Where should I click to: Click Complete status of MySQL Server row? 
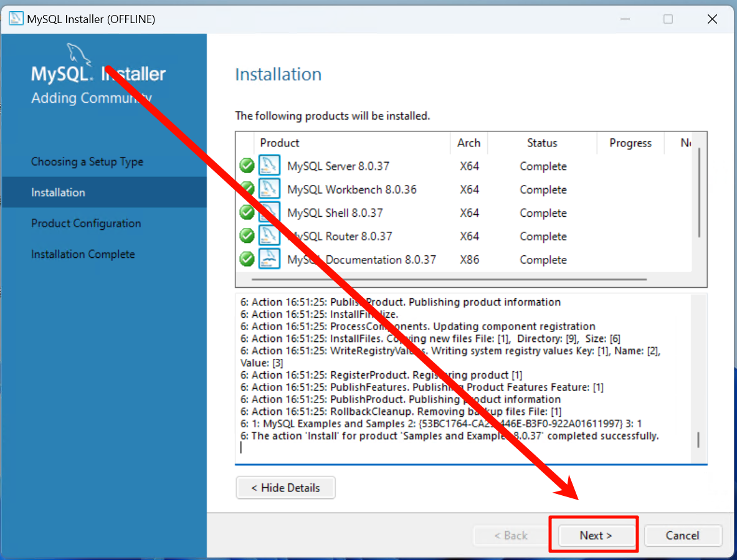click(x=543, y=166)
